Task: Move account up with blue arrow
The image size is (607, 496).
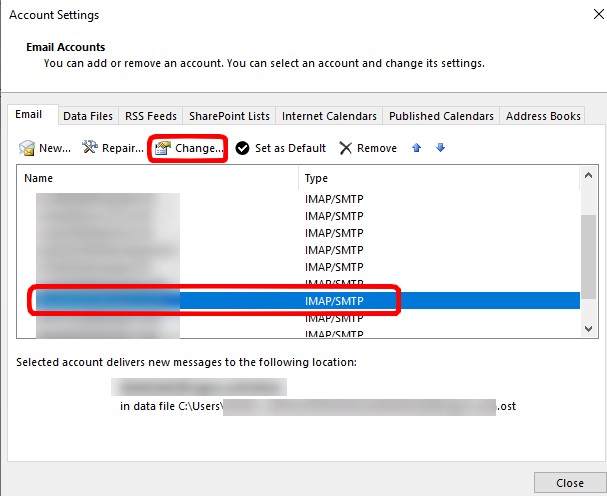Action: pos(417,148)
